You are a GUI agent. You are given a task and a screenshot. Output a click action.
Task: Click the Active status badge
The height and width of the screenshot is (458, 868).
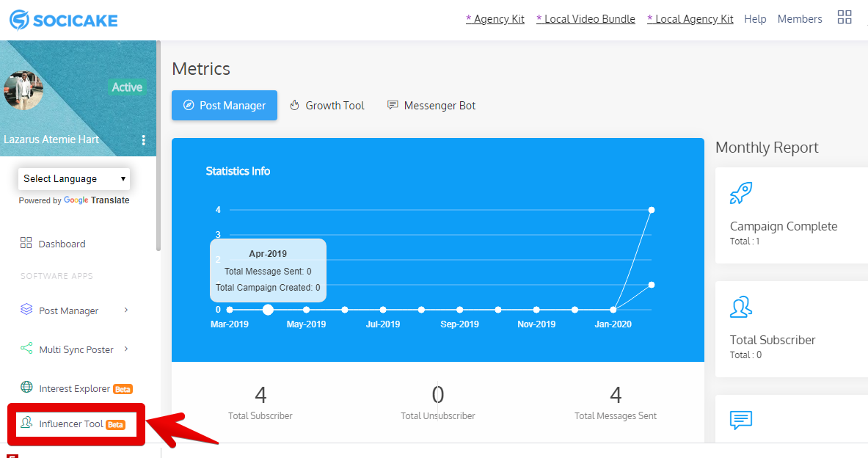127,87
